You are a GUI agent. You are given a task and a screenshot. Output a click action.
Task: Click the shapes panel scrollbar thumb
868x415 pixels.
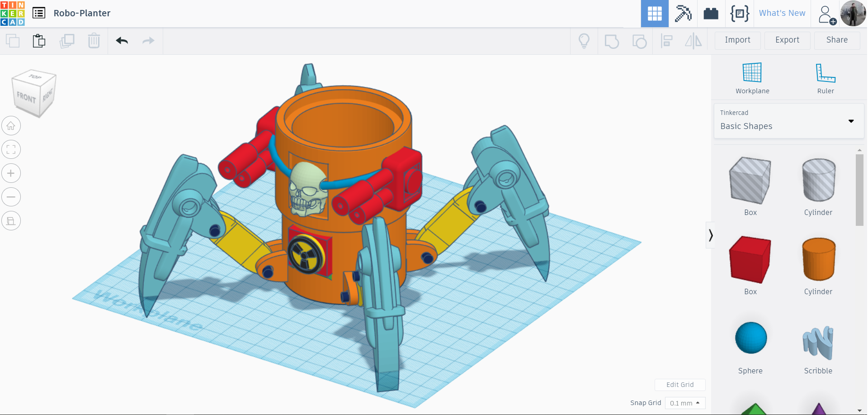(x=859, y=190)
